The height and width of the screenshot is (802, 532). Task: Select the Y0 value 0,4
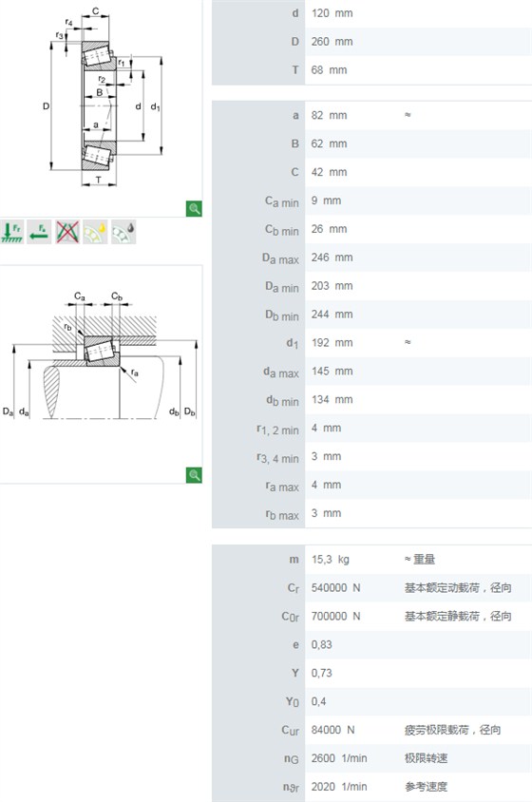(x=318, y=701)
